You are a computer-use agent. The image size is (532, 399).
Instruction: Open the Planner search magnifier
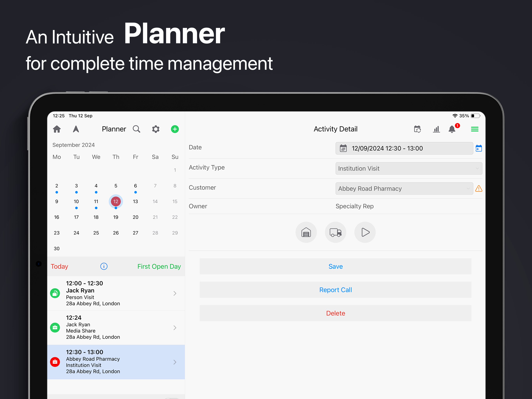tap(136, 129)
